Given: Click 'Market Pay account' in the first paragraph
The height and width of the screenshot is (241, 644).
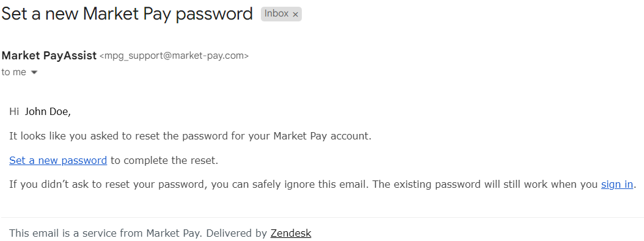Looking at the screenshot, I should [x=322, y=136].
